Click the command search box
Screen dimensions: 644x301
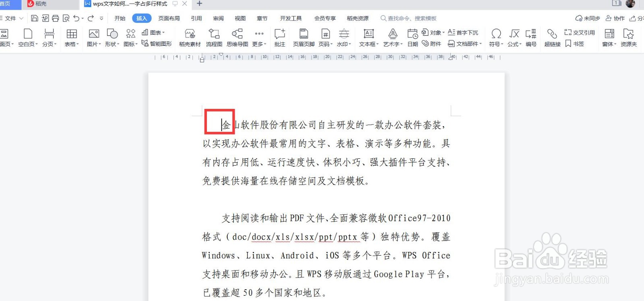pyautogui.click(x=409, y=18)
